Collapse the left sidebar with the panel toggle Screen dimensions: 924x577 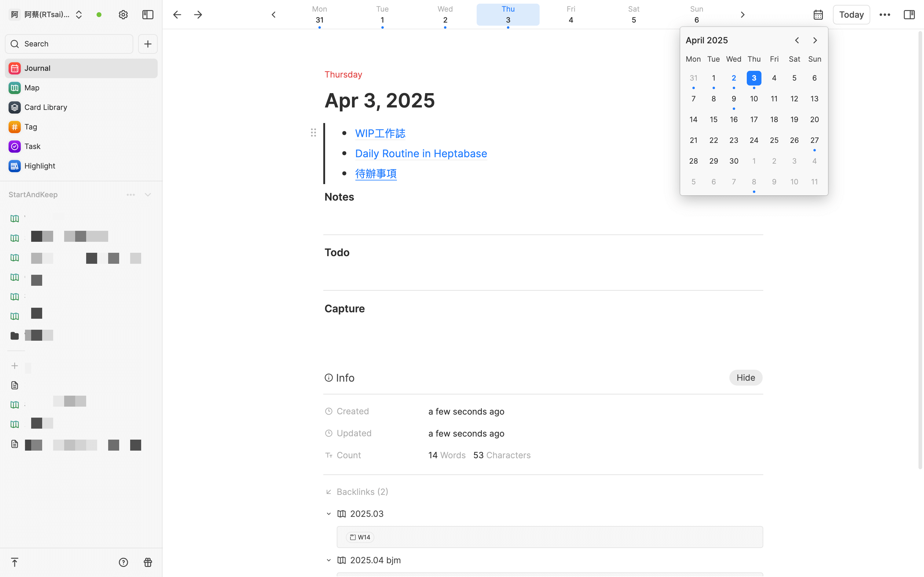click(147, 14)
